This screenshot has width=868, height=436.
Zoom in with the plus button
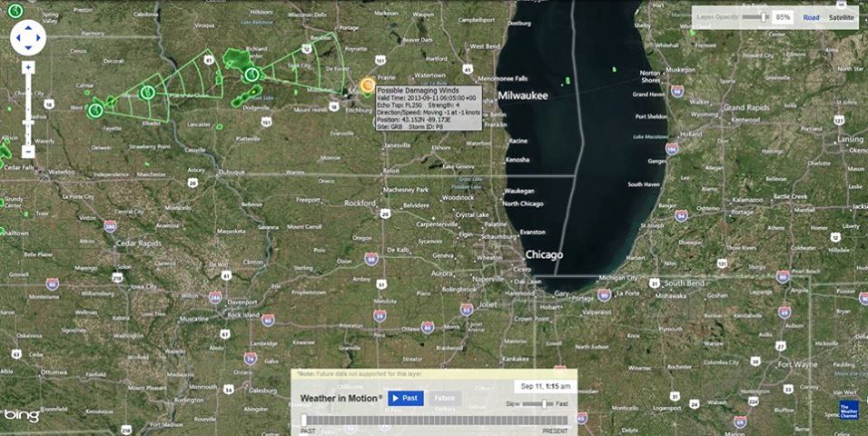pyautogui.click(x=28, y=67)
